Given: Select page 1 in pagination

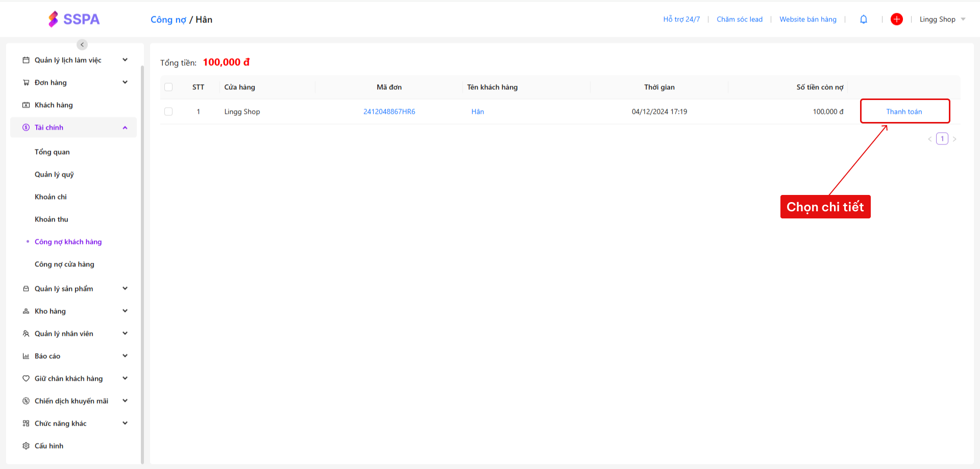Looking at the screenshot, I should (x=942, y=139).
